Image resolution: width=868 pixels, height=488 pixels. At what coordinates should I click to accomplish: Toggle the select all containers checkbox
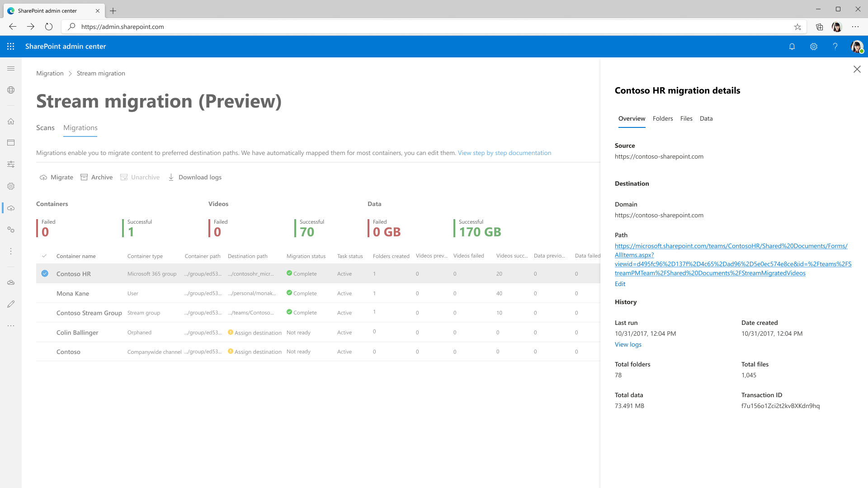point(45,255)
